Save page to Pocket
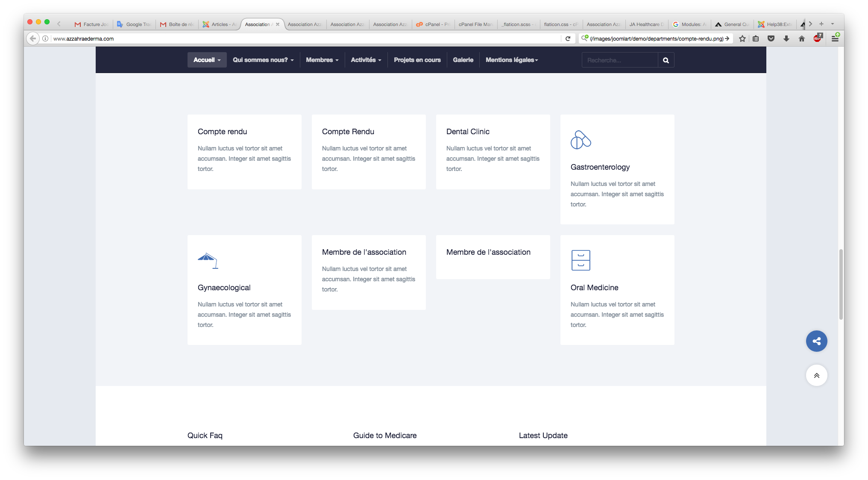This screenshot has height=480, width=868. point(771,38)
